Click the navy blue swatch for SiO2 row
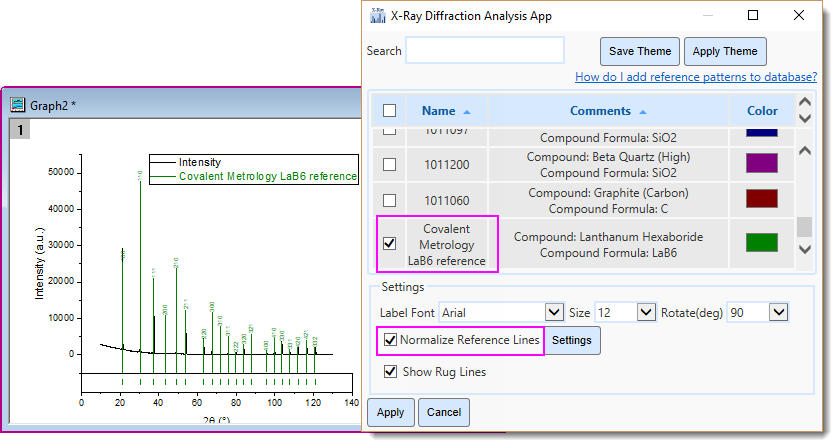This screenshot has width=832, height=441. (761, 133)
